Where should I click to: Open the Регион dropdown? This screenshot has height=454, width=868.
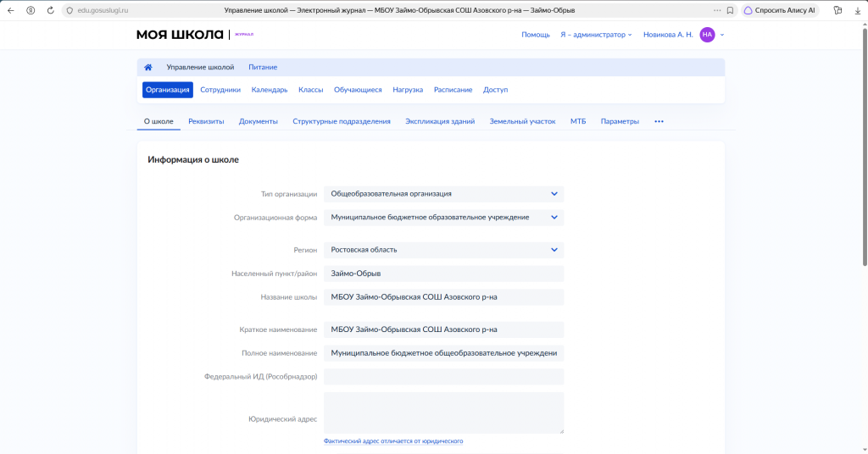[444, 250]
